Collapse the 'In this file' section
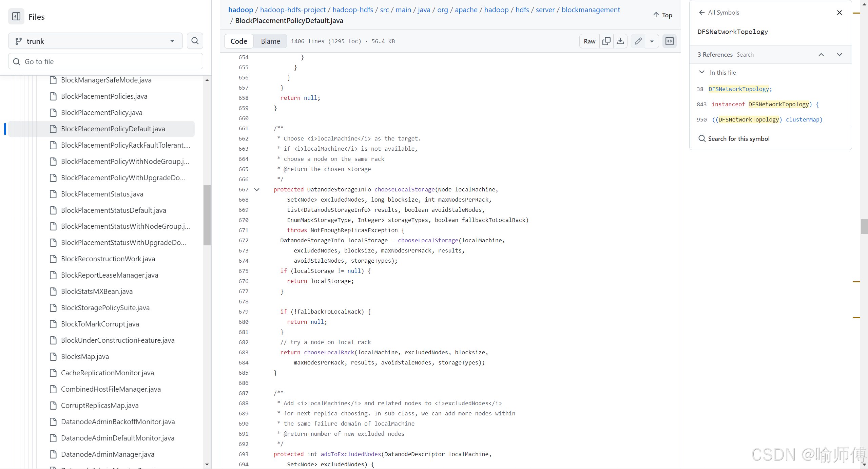This screenshot has width=868, height=469. 702,72
